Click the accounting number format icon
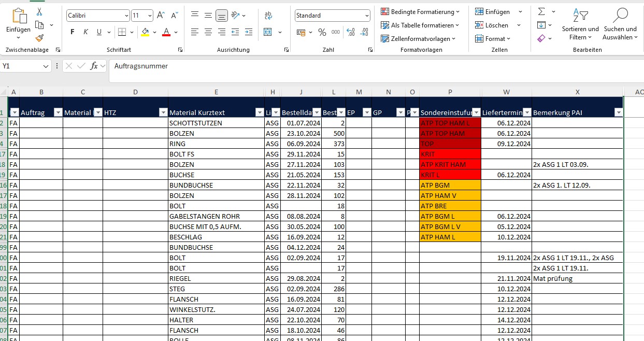Viewport: 644px width, 341px height. pyautogui.click(x=301, y=32)
